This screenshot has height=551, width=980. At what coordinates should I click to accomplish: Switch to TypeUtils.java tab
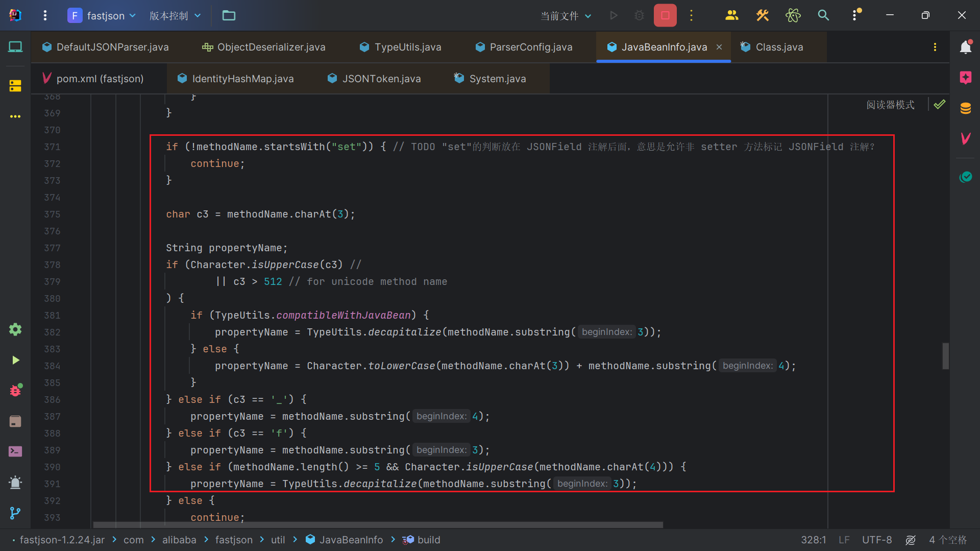[x=401, y=47]
